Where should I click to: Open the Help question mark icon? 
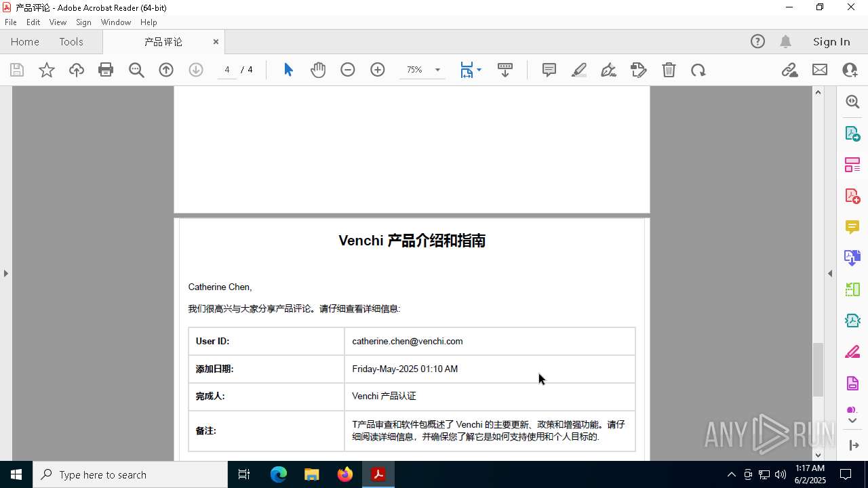757,41
